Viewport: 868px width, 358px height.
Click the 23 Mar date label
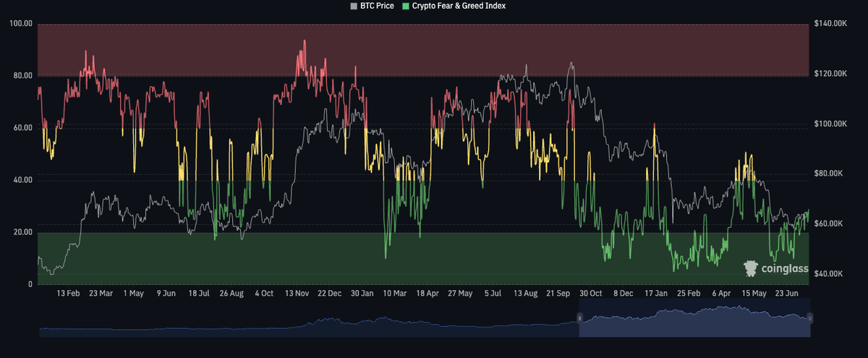pyautogui.click(x=101, y=294)
